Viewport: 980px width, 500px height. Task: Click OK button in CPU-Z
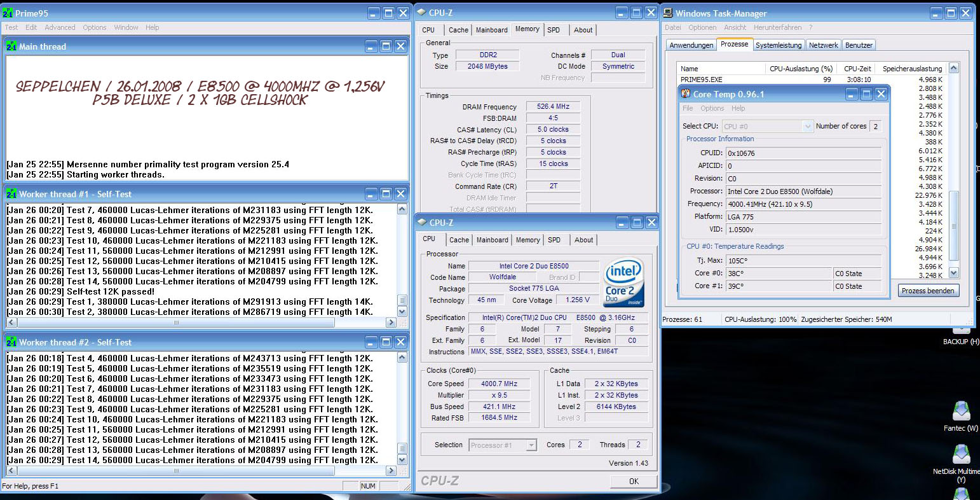pyautogui.click(x=634, y=481)
